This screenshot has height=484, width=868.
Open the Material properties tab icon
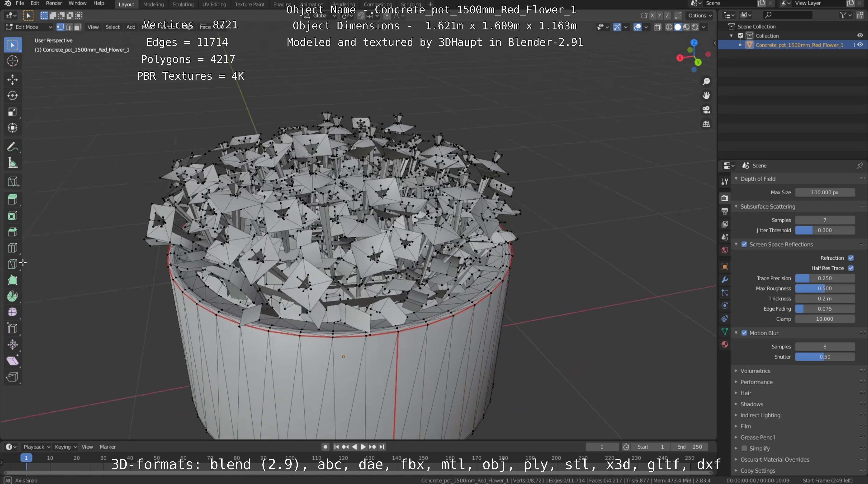coord(725,344)
